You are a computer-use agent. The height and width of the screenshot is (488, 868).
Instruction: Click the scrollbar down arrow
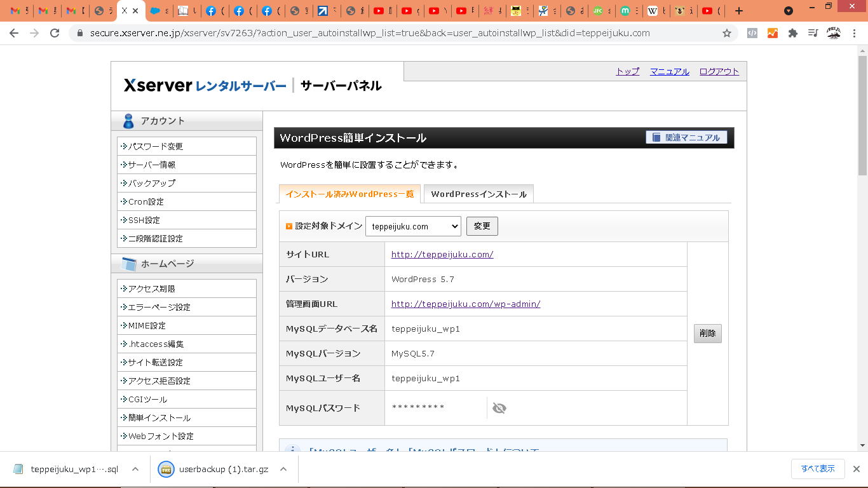[862, 445]
